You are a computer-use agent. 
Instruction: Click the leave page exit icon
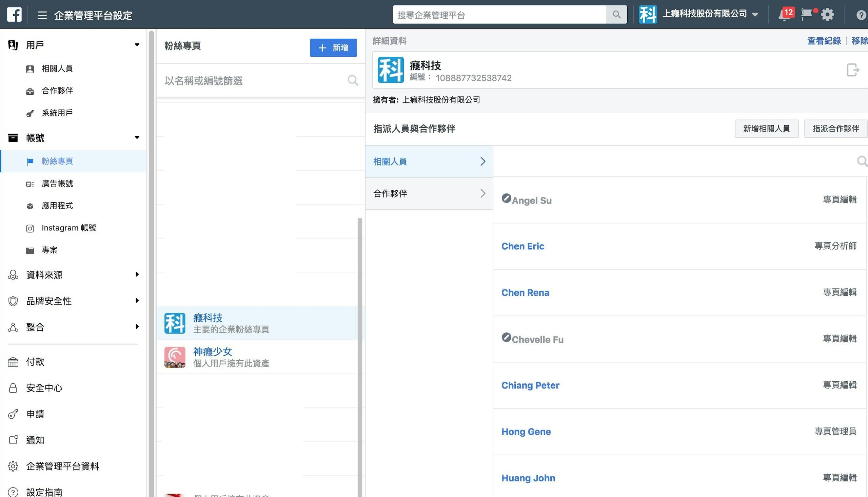click(x=853, y=70)
